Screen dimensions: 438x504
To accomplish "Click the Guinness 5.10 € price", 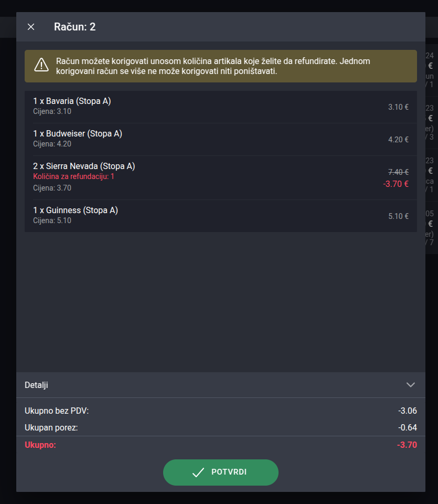I will (398, 216).
